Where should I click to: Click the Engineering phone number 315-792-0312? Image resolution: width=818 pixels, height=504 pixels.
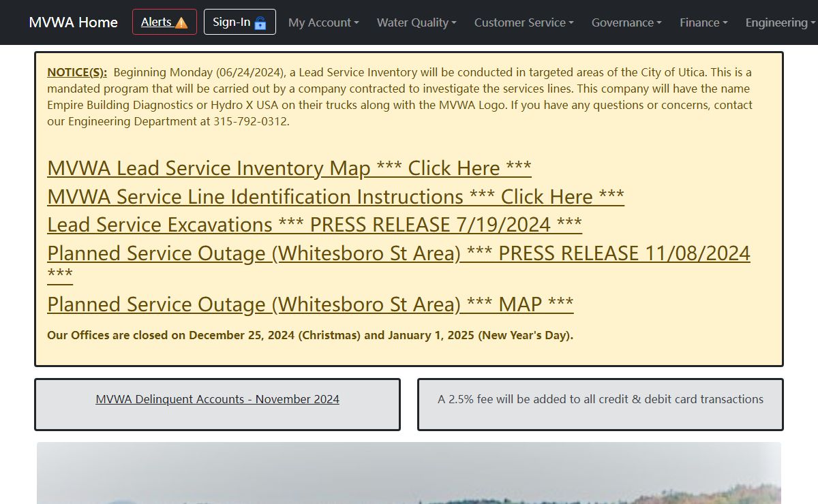pyautogui.click(x=253, y=121)
